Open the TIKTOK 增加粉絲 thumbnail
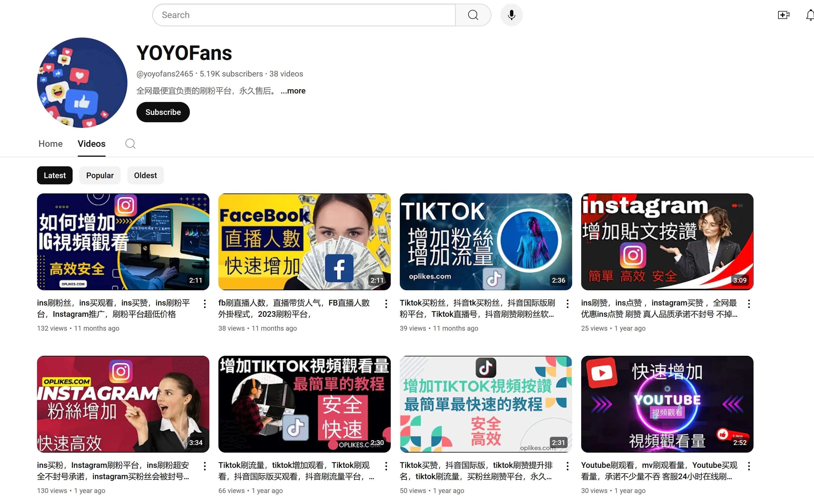Image resolution: width=814 pixels, height=504 pixels. (x=486, y=242)
